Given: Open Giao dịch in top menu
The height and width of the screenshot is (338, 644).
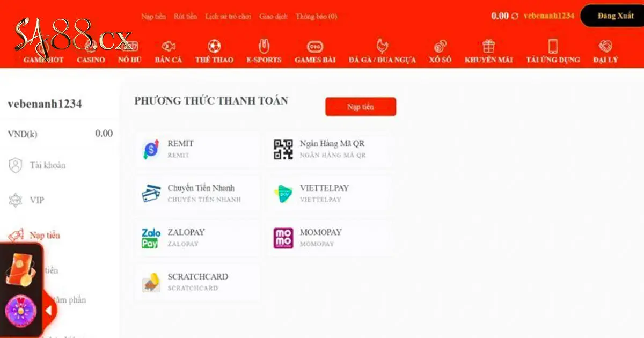Looking at the screenshot, I should (x=273, y=17).
